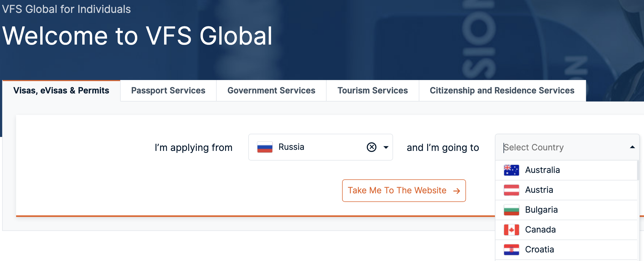Switch to Government Services tab
The image size is (644, 261).
click(271, 91)
